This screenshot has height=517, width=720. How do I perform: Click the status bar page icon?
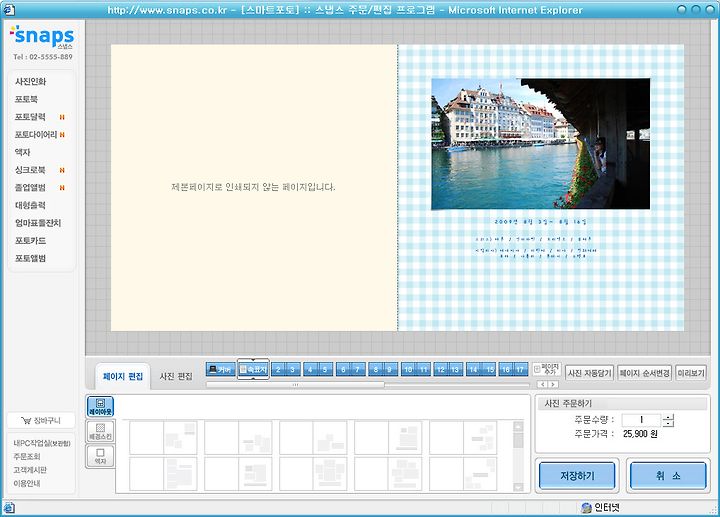coord(9,508)
